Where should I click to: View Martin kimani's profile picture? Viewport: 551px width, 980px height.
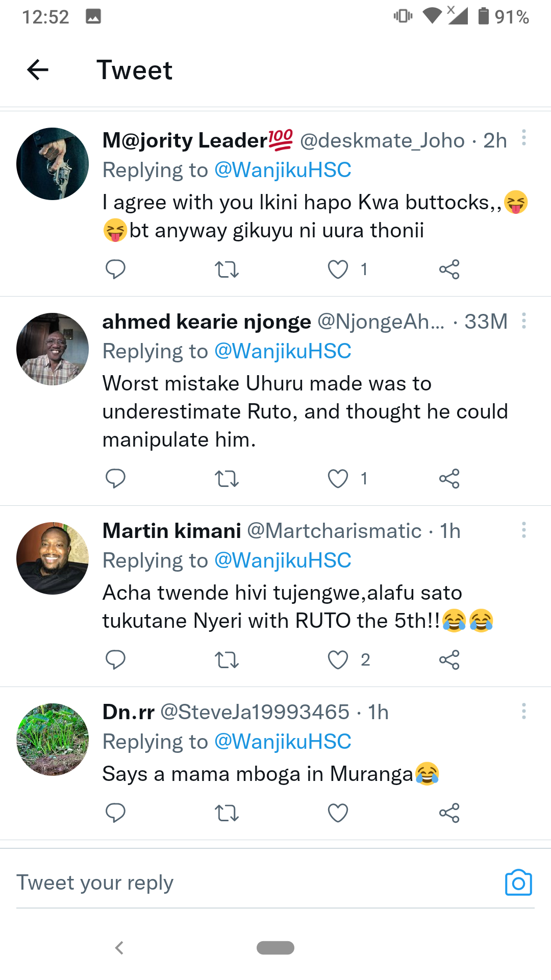tap(53, 558)
